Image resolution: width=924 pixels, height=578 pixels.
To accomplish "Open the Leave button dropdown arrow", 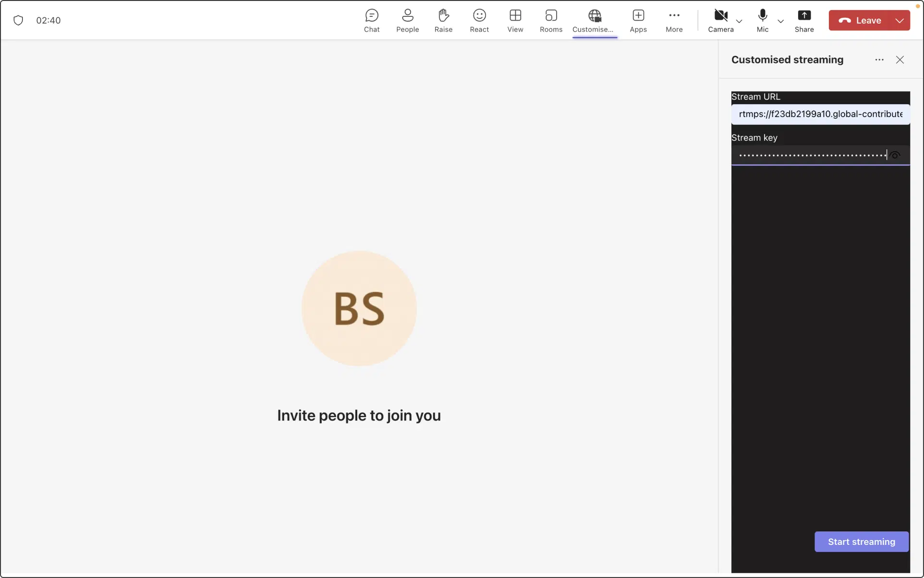I will [899, 21].
